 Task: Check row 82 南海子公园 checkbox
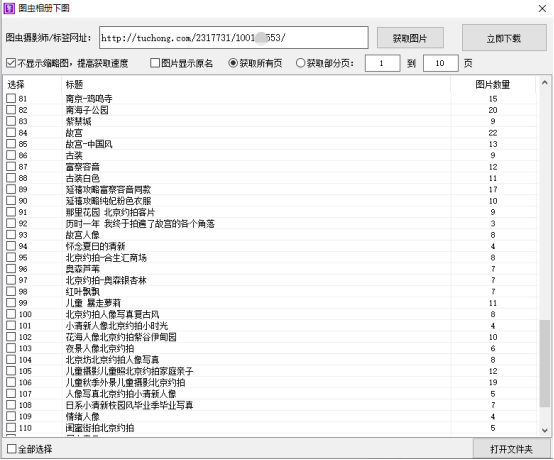click(x=11, y=110)
